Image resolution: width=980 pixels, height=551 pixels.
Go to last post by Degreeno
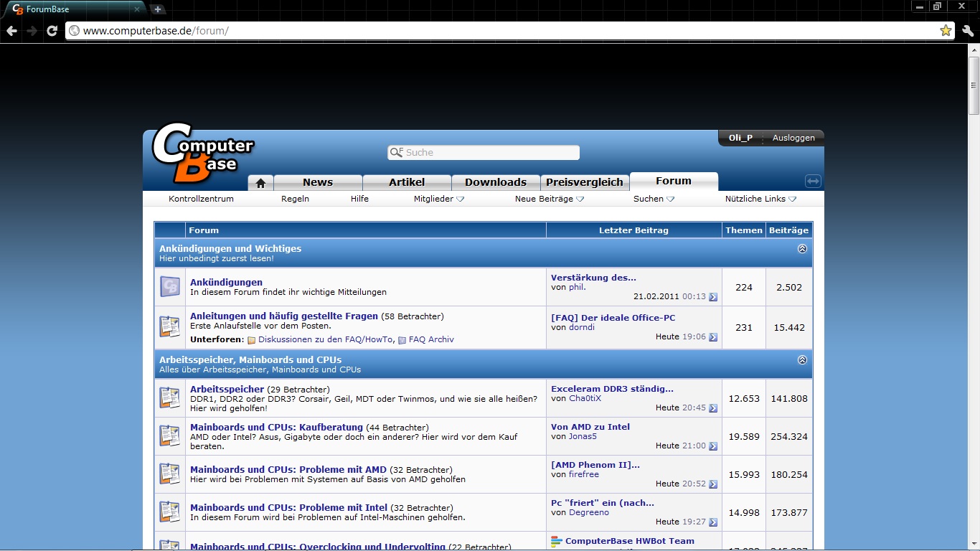(713, 522)
